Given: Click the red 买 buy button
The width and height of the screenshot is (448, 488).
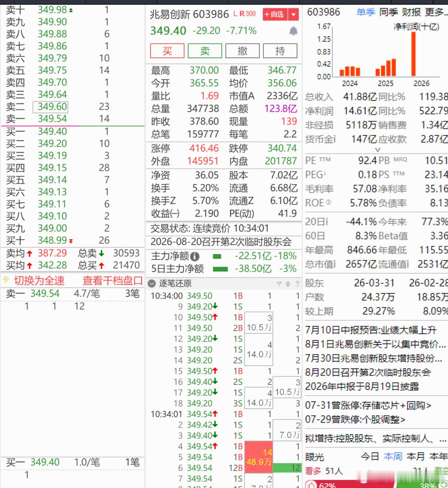Looking at the screenshot, I should tap(167, 51).
